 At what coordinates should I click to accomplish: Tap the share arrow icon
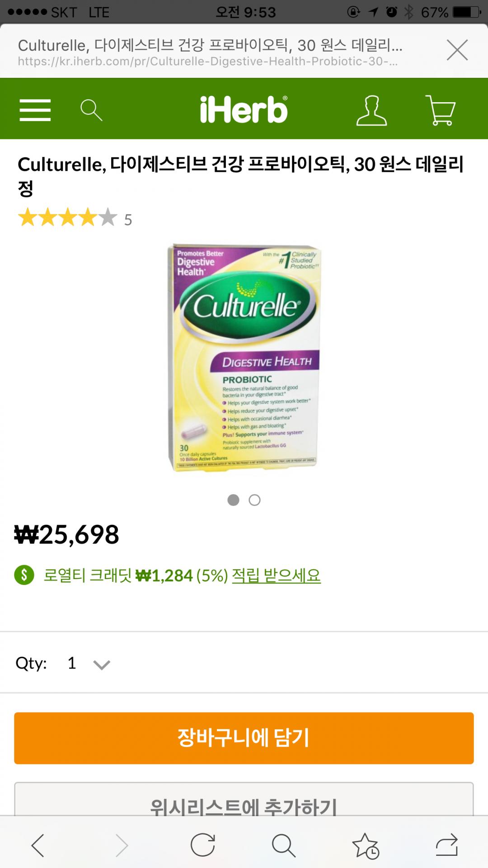[x=447, y=844]
